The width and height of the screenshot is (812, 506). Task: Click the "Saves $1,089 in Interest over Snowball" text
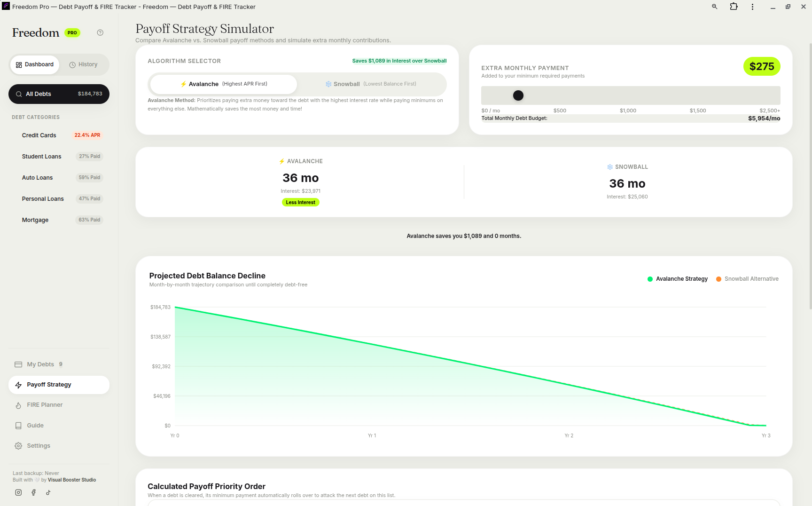click(x=399, y=61)
